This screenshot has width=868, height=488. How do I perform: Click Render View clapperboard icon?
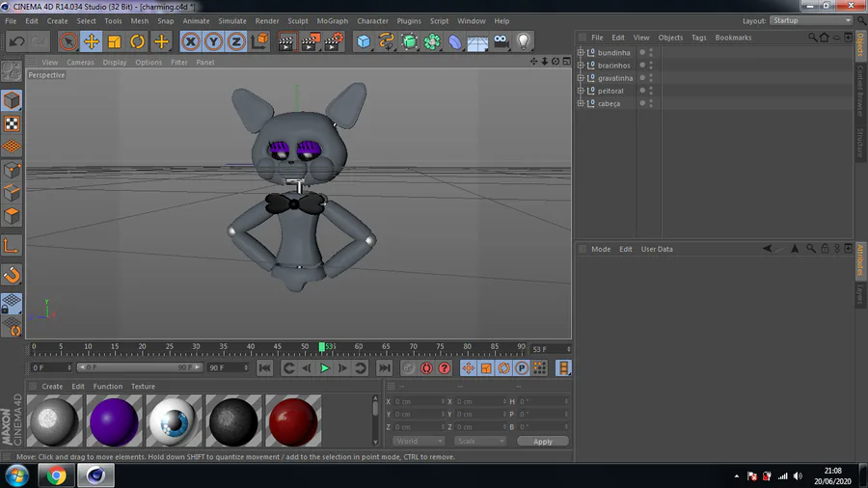point(286,41)
